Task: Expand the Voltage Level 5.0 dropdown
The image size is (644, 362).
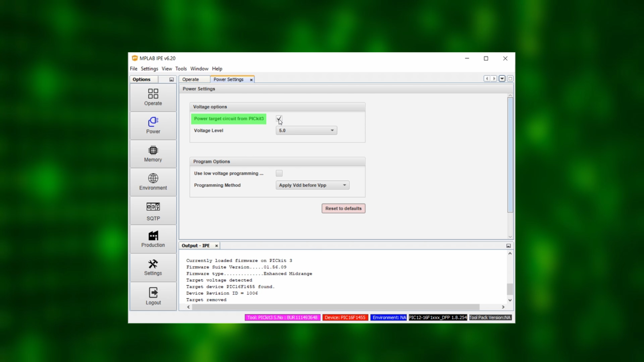Action: coord(306,130)
